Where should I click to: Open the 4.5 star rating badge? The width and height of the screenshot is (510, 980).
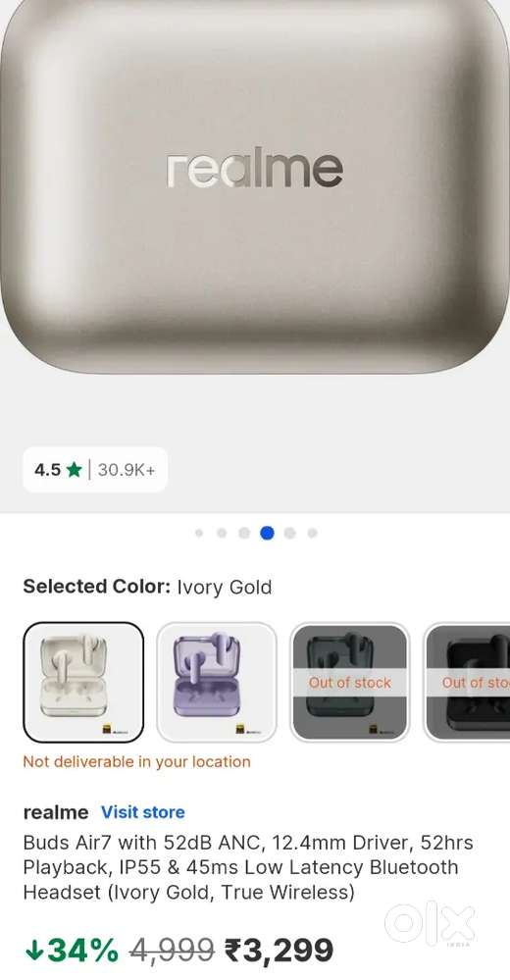95,469
